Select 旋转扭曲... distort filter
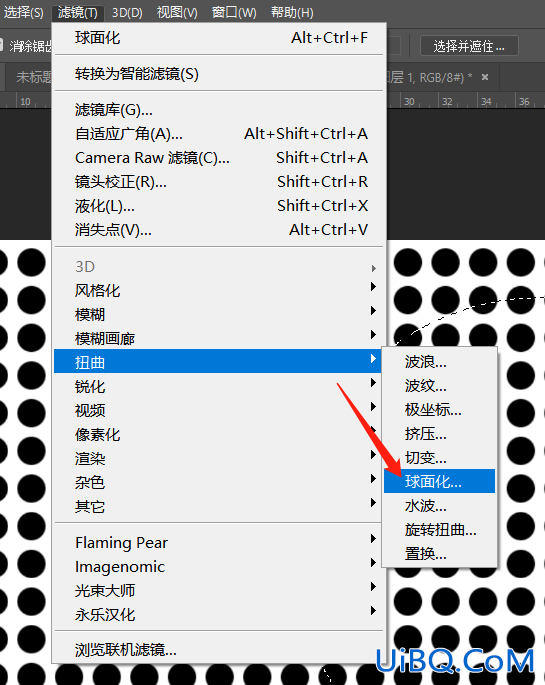The height and width of the screenshot is (685, 545). pos(439,530)
